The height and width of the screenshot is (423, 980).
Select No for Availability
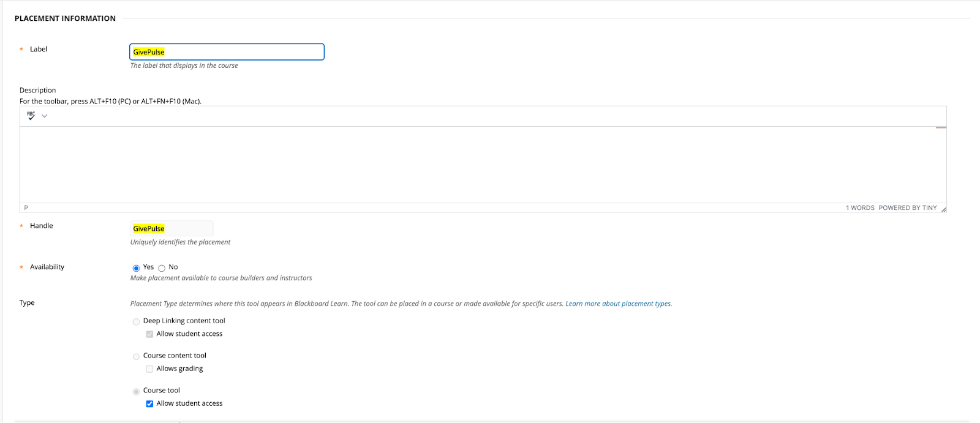coord(162,268)
